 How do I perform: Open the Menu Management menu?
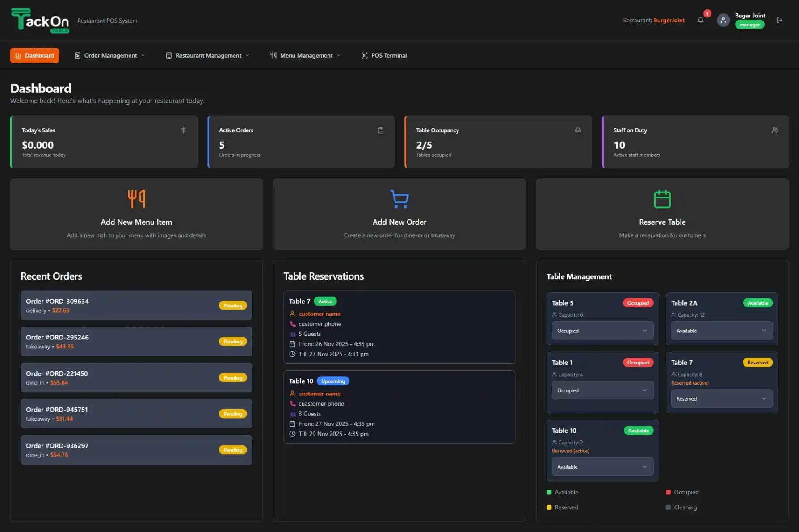click(305, 55)
